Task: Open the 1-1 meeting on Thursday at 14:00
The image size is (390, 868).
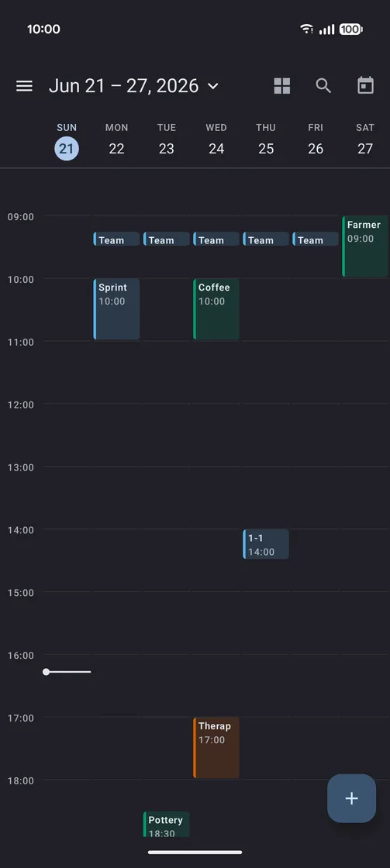Action: pyautogui.click(x=266, y=544)
